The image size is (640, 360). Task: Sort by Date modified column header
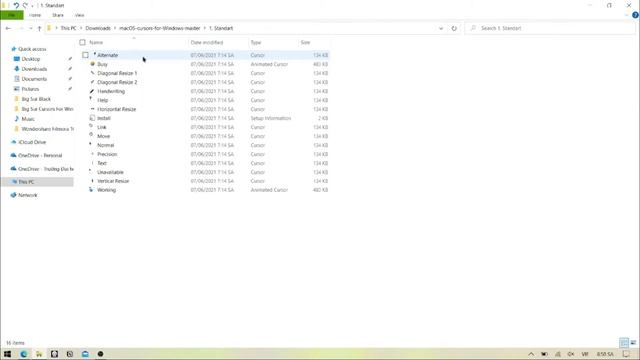(207, 42)
